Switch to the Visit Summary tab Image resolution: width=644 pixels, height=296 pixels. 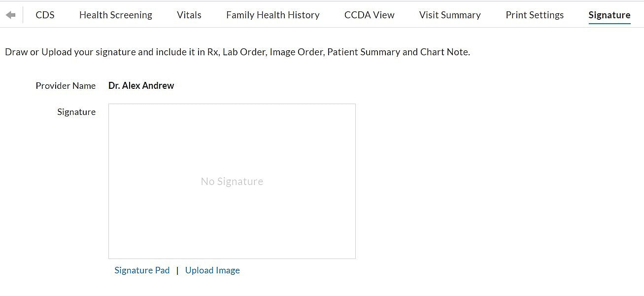pos(450,15)
